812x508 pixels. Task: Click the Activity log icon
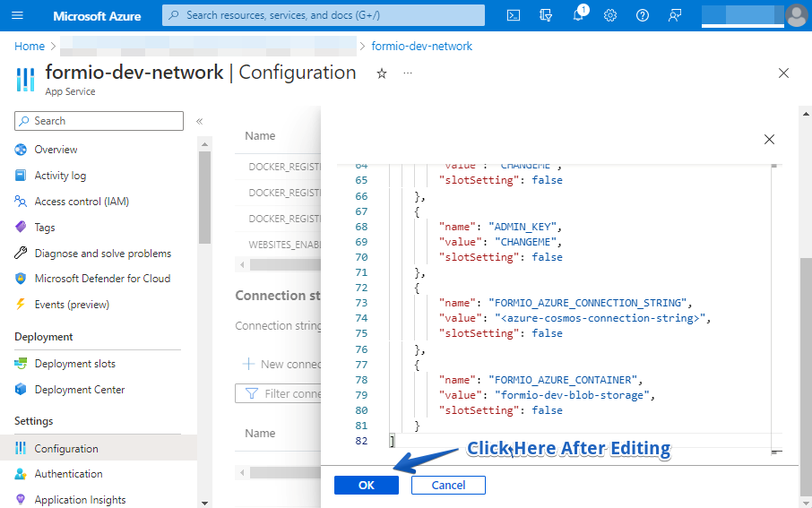click(x=21, y=176)
